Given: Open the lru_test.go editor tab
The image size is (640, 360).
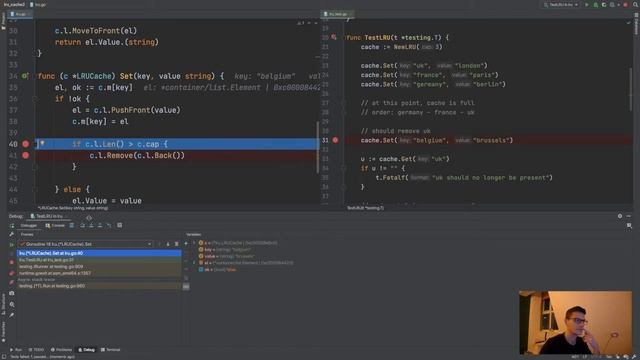Looking at the screenshot, I should point(337,14).
